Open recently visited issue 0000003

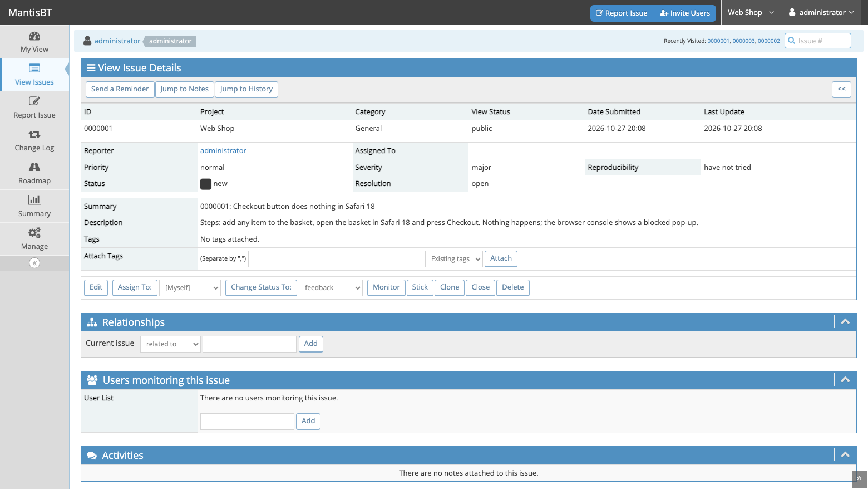743,41
